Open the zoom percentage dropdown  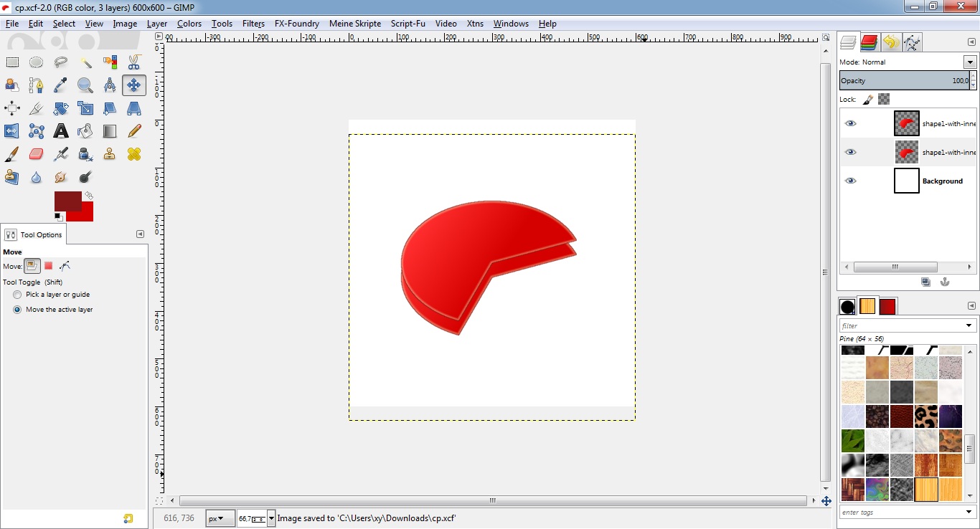click(270, 518)
